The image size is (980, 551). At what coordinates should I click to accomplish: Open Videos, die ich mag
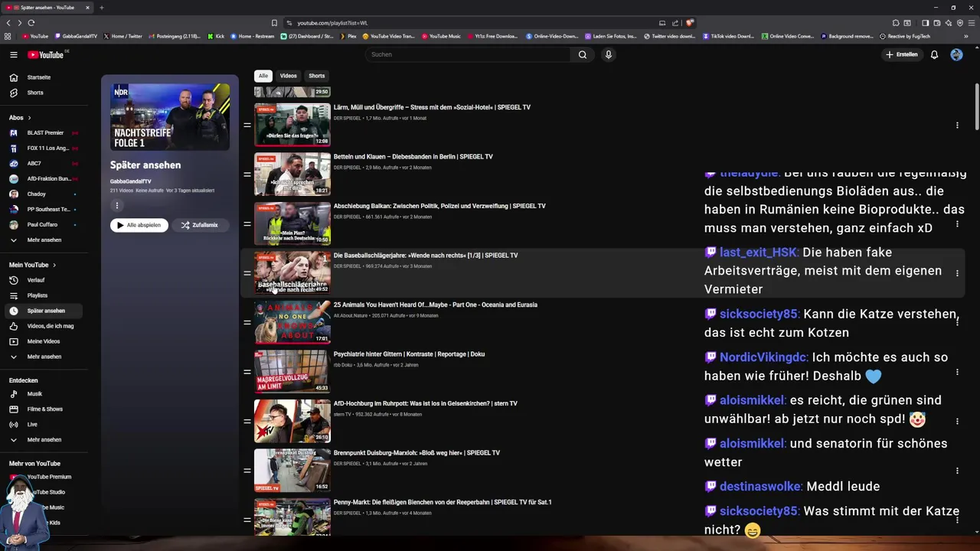tap(43, 326)
